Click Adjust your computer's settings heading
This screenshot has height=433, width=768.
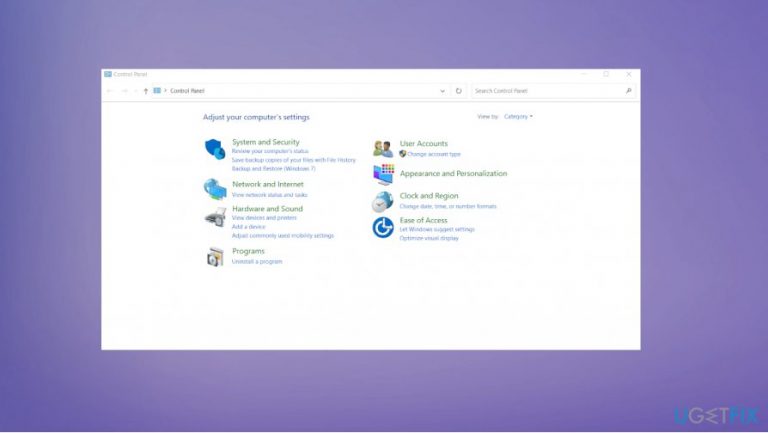(256, 117)
